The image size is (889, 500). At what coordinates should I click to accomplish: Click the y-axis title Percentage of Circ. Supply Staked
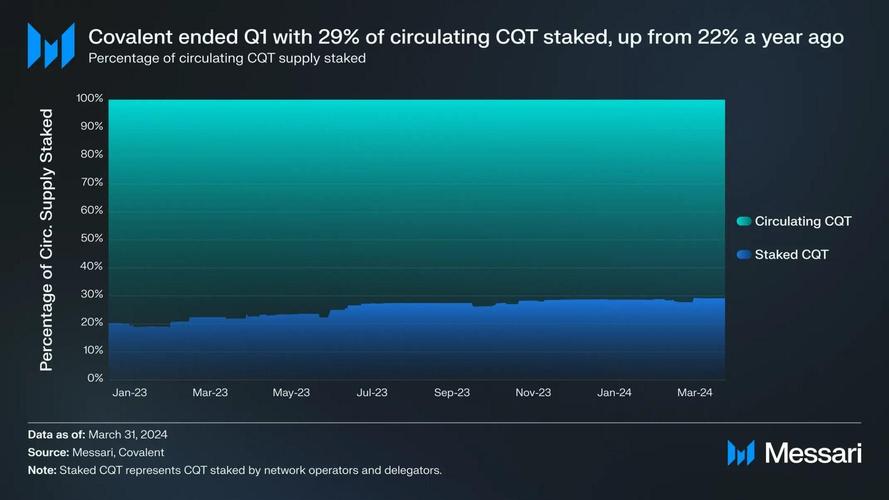pos(46,240)
